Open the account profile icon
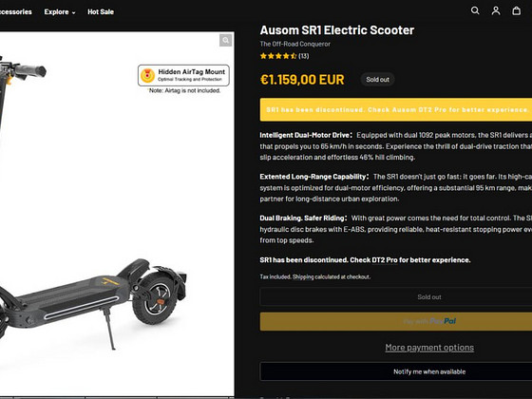The width and height of the screenshot is (532, 399). (x=496, y=10)
